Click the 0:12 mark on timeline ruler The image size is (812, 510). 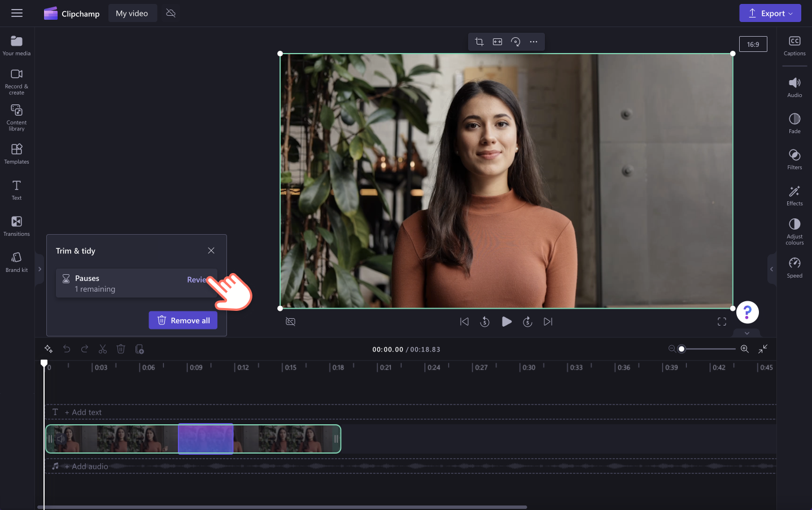(x=243, y=367)
